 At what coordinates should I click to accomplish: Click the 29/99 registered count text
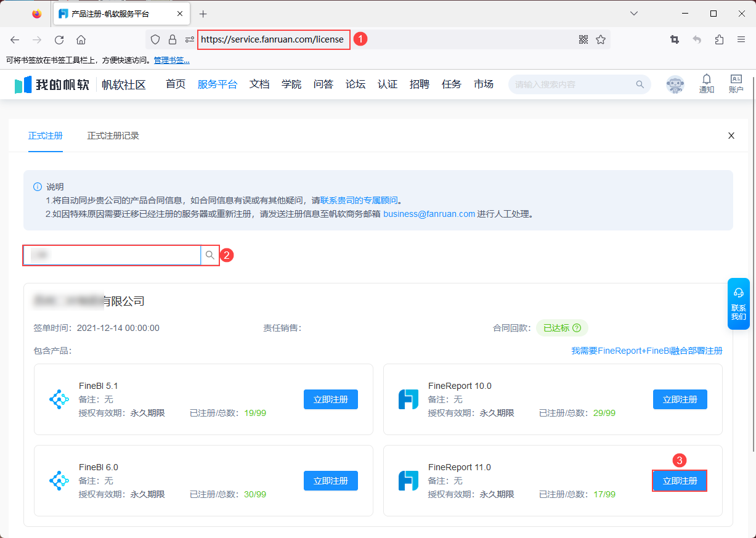[x=604, y=413]
